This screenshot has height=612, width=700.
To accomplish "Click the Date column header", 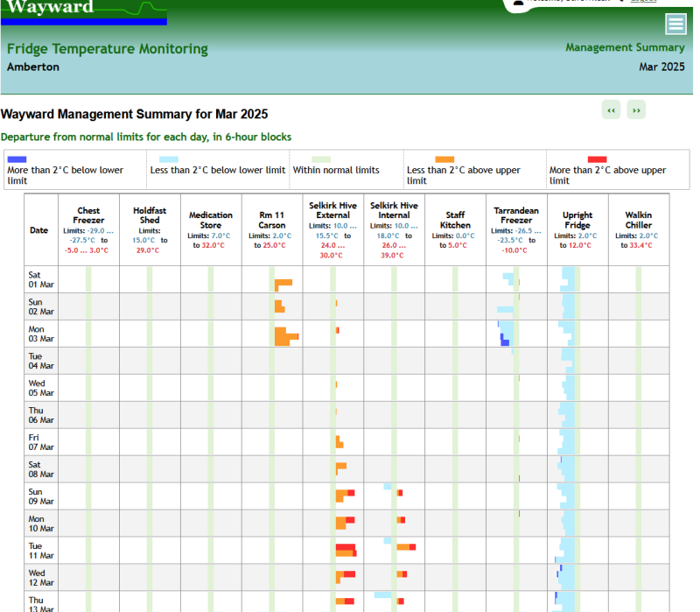I will [x=39, y=230].
